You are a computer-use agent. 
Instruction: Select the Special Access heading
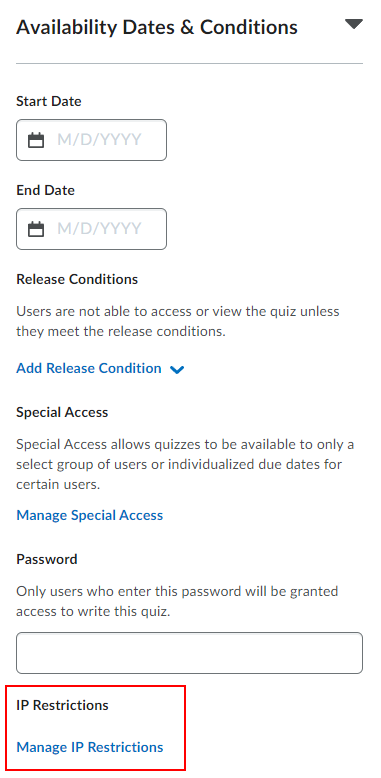pyautogui.click(x=62, y=412)
